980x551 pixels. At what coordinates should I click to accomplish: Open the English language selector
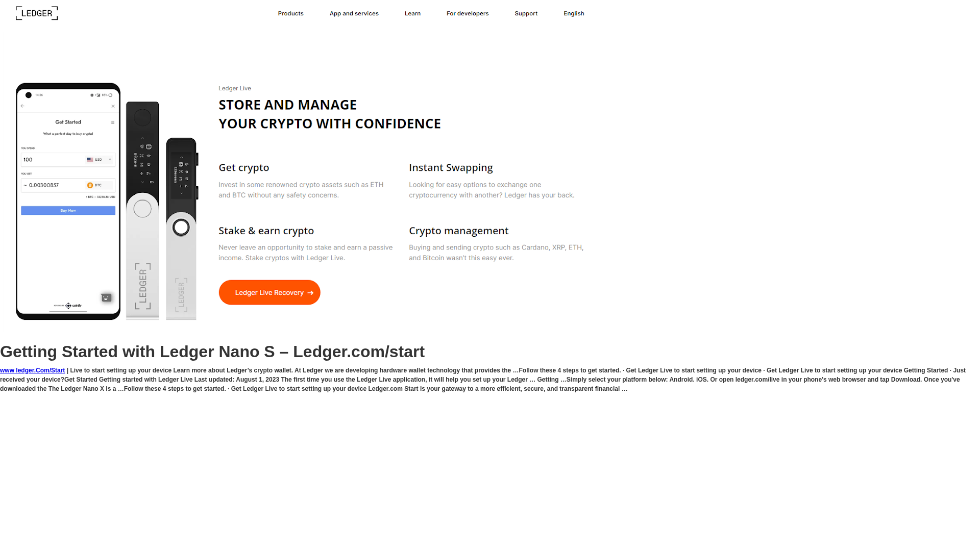coord(574,13)
